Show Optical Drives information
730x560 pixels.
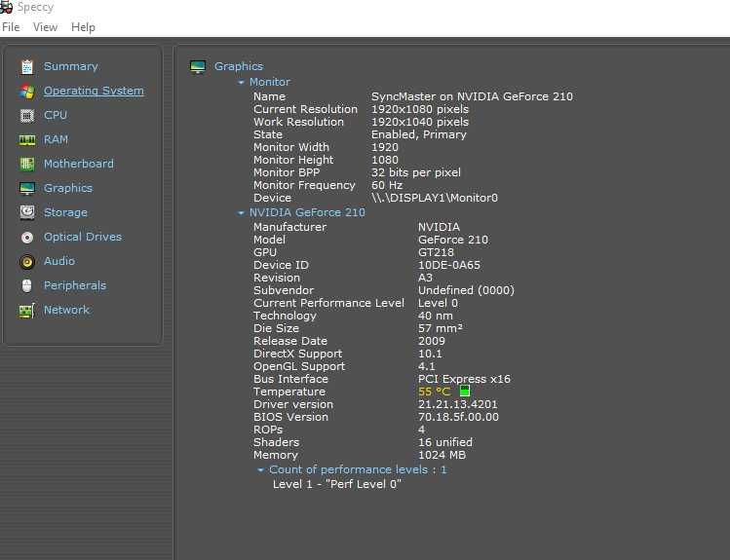83,237
